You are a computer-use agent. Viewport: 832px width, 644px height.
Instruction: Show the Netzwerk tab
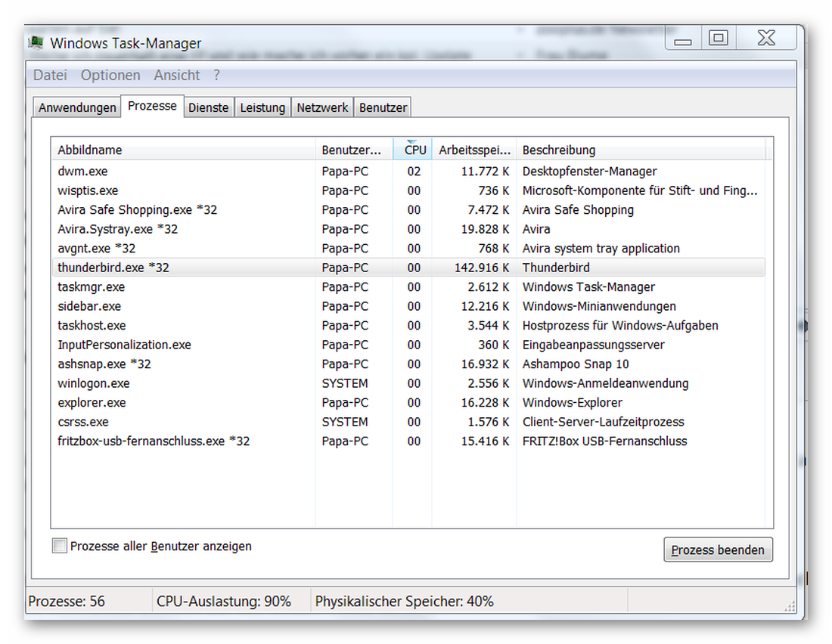322,107
